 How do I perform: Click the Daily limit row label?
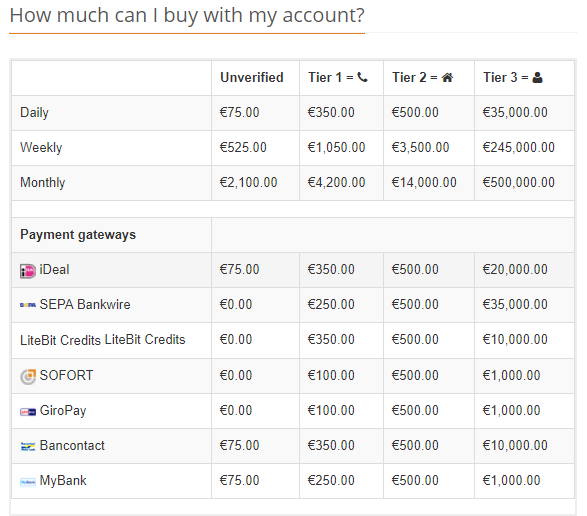pyautogui.click(x=34, y=113)
